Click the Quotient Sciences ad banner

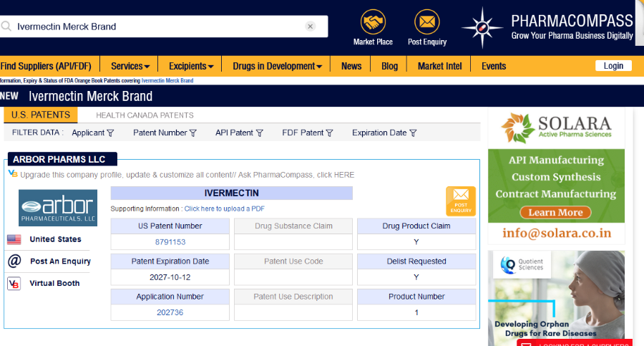pyautogui.click(x=556, y=298)
